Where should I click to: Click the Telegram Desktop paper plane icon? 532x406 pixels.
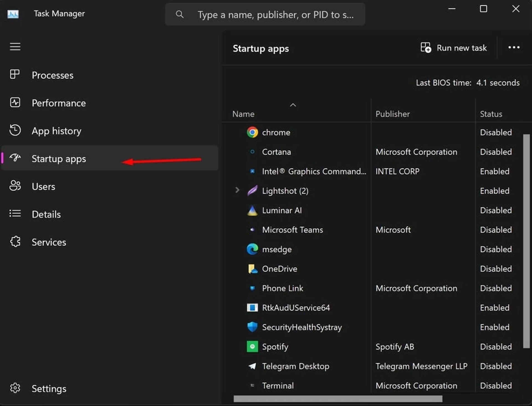click(x=252, y=366)
